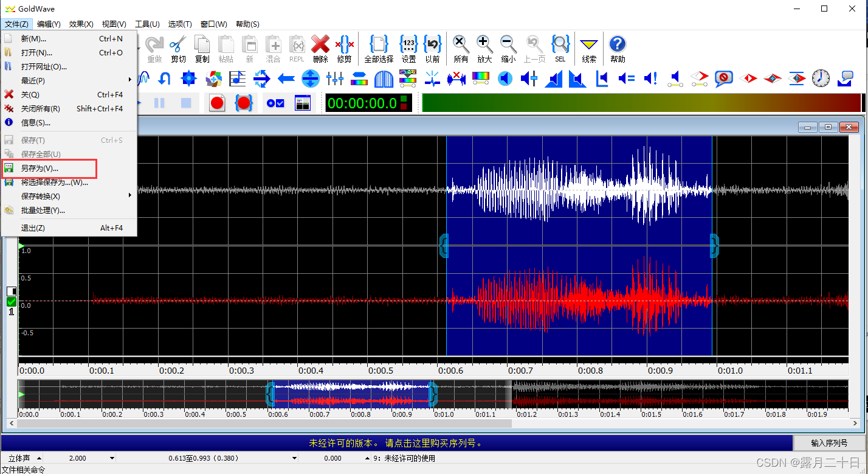
Task: Choose 打开(N)... from the File menu
Action: 69,52
